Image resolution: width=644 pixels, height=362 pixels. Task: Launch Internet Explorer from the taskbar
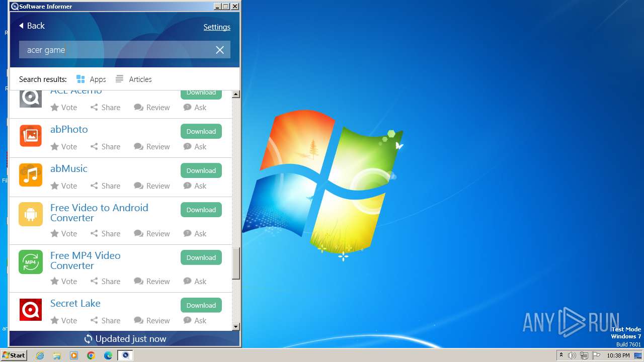40,355
